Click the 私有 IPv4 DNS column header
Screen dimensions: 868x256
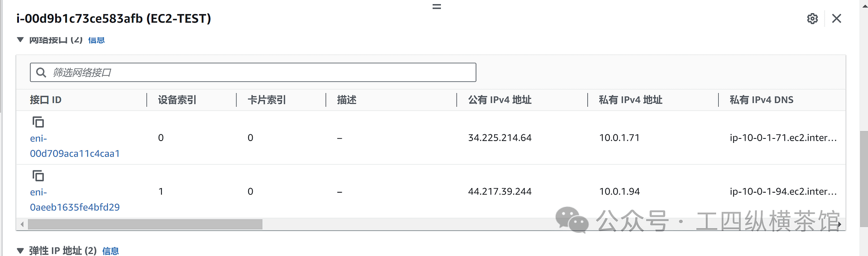click(x=761, y=100)
